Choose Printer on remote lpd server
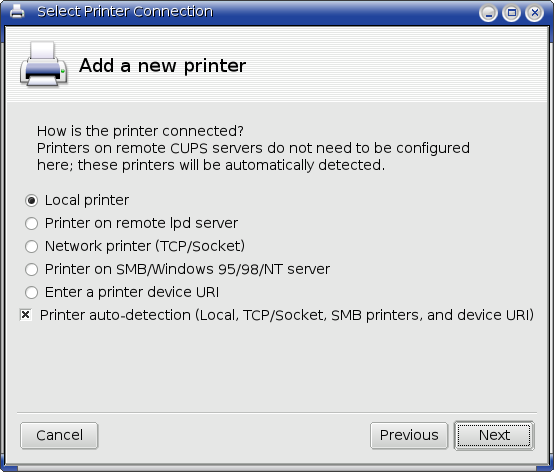This screenshot has width=554, height=472. [x=31, y=224]
